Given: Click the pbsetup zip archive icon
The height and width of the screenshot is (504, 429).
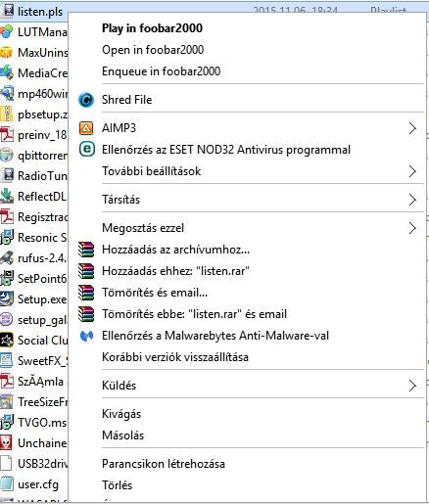Looking at the screenshot, I should point(7,115).
